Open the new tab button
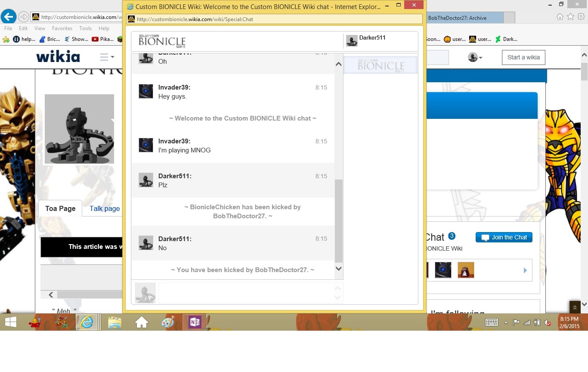Image resolution: width=588 pixels, height=372 pixels. [x=509, y=18]
